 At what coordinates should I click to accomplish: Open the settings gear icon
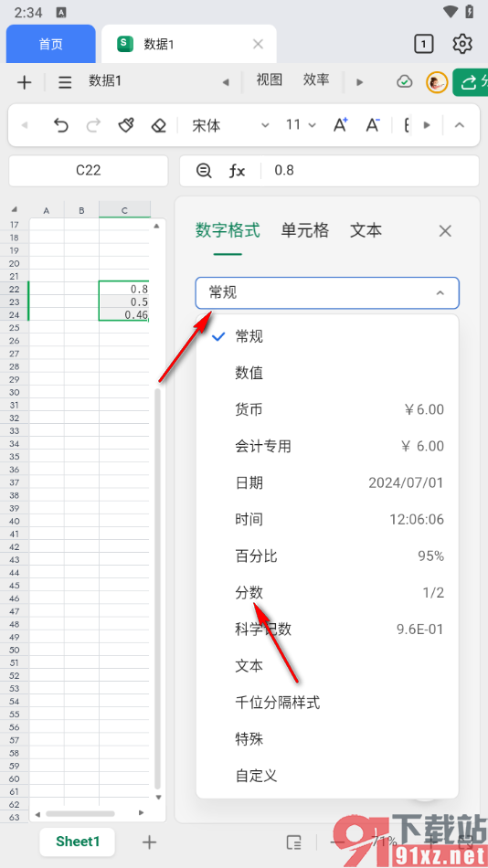click(462, 44)
